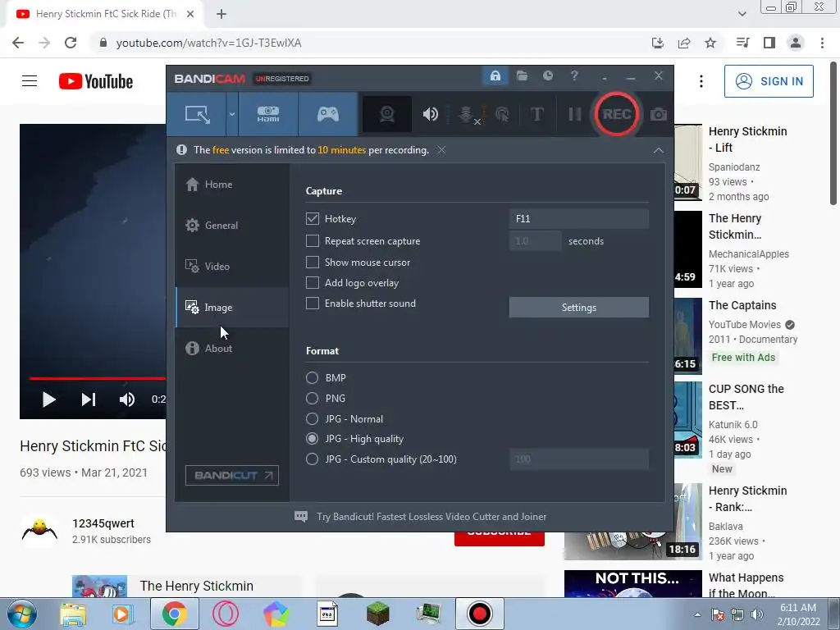Image resolution: width=840 pixels, height=630 pixels.
Task: Open the Bandicam output folder icon
Action: pyautogui.click(x=522, y=76)
